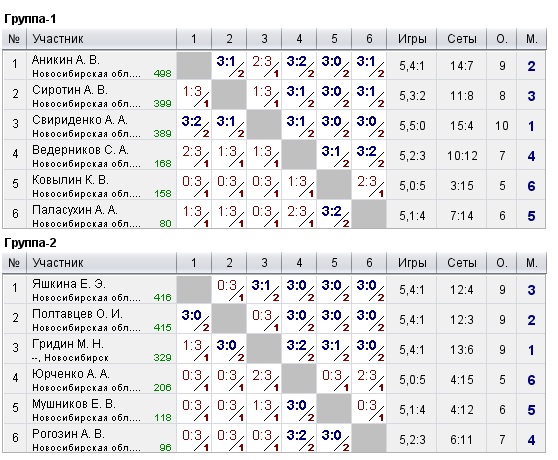558x460 pixels.
Task: Click the Группа-2 title
Action: point(30,243)
